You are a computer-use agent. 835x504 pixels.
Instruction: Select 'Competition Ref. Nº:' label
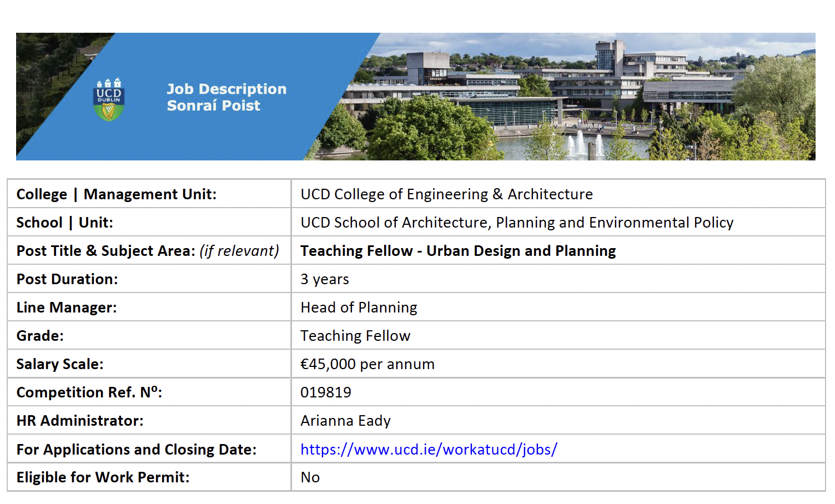click(89, 392)
